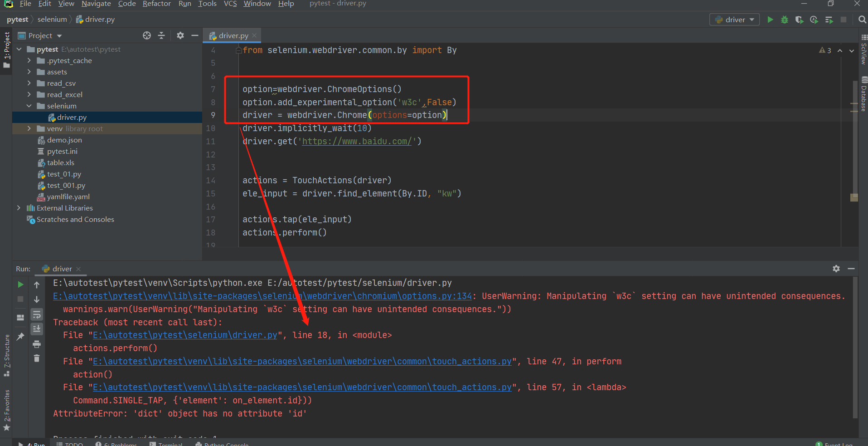Run with coverage shield icon

coord(799,20)
